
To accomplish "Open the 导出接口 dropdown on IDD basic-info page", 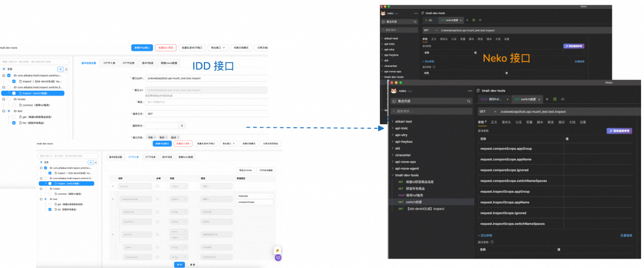I will click(x=218, y=48).
